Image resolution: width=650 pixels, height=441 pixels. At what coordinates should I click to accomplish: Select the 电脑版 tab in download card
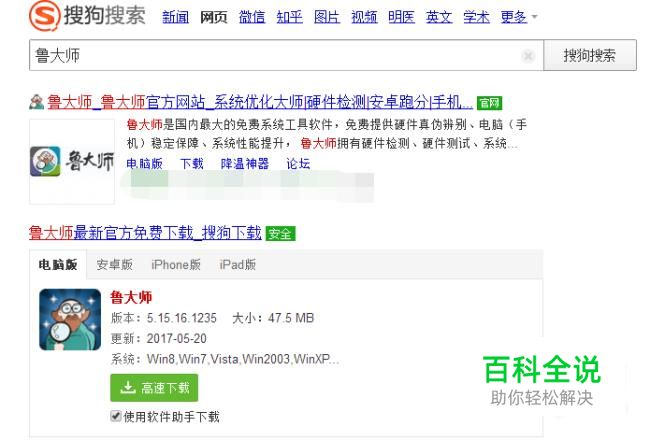pos(58,264)
